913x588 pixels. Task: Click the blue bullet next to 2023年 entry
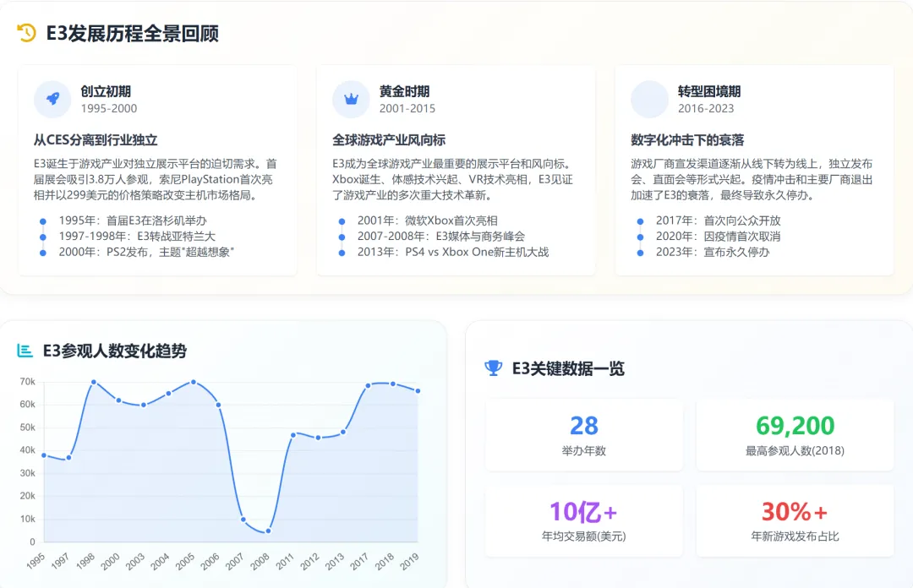click(x=640, y=253)
